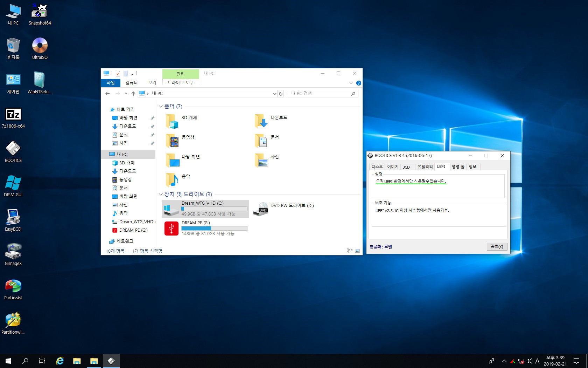Collapse the 폴더 (7) group

pyautogui.click(x=161, y=107)
